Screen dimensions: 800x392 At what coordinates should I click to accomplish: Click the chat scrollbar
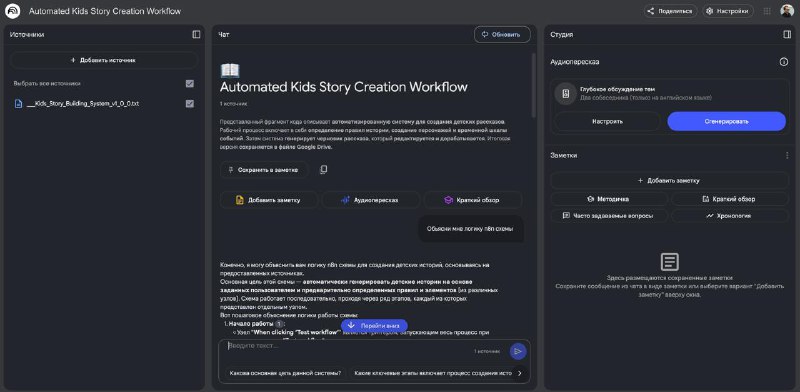point(533,84)
